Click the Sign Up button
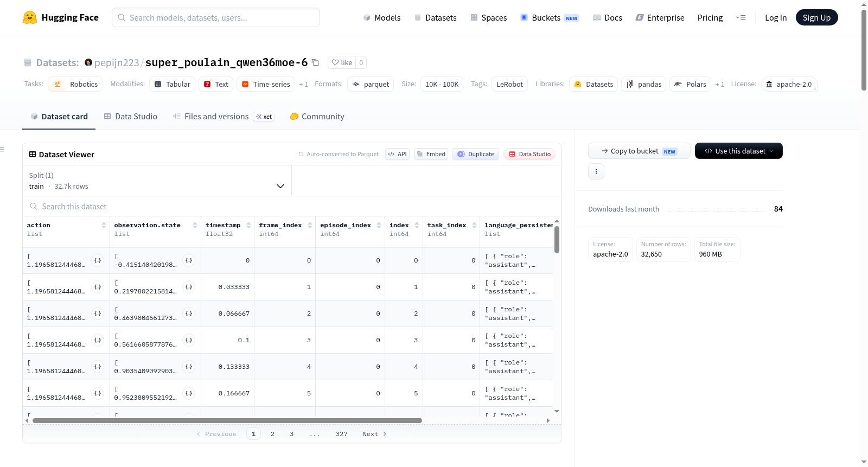Screen dimensions: 868x467 [x=817, y=17]
